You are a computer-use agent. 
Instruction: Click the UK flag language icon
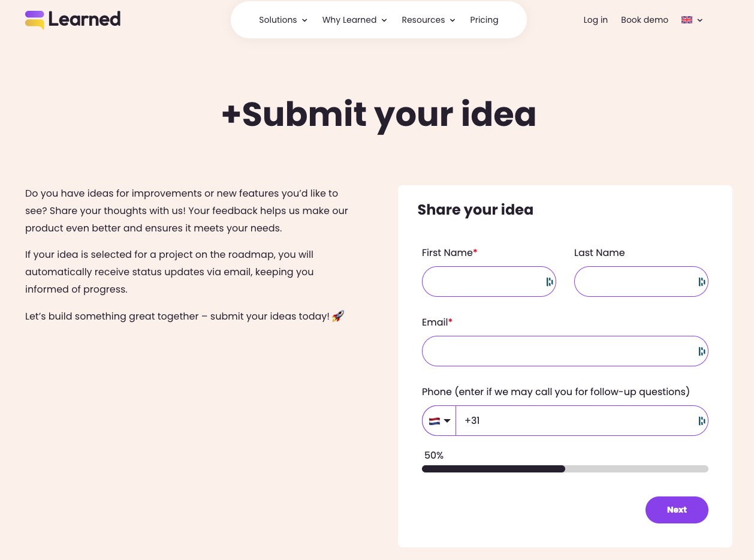click(x=687, y=20)
